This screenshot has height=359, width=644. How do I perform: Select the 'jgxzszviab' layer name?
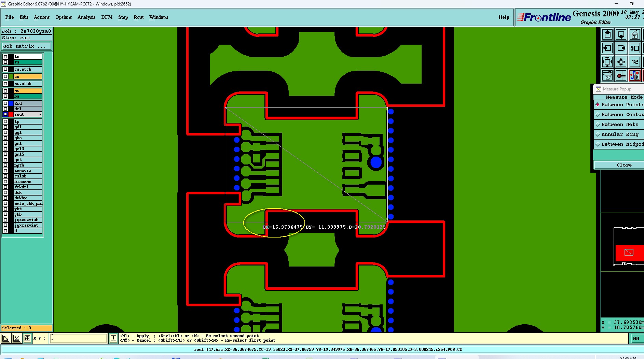point(28,220)
